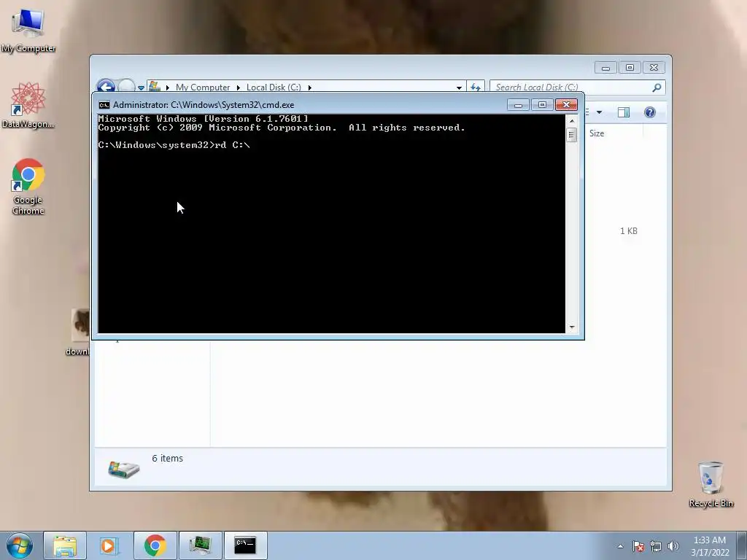Click My Computer in address breadcrumb
This screenshot has width=747, height=560.
coord(203,87)
